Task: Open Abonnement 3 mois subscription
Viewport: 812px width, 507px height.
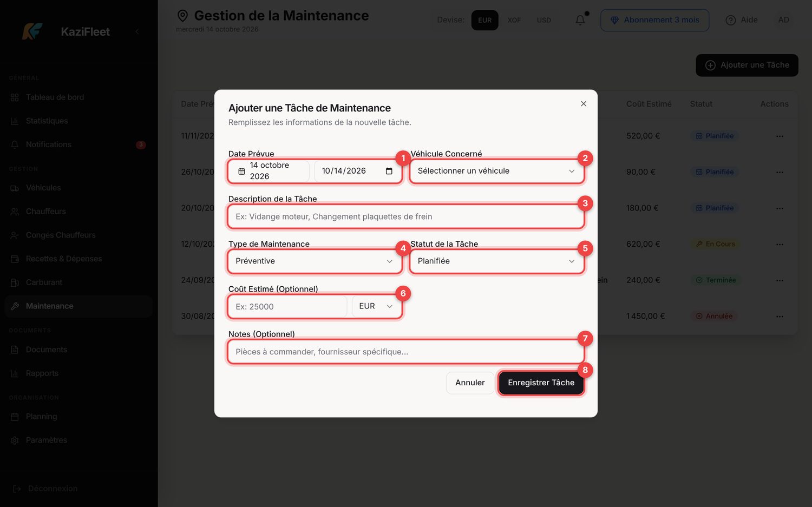Action: [x=654, y=20]
